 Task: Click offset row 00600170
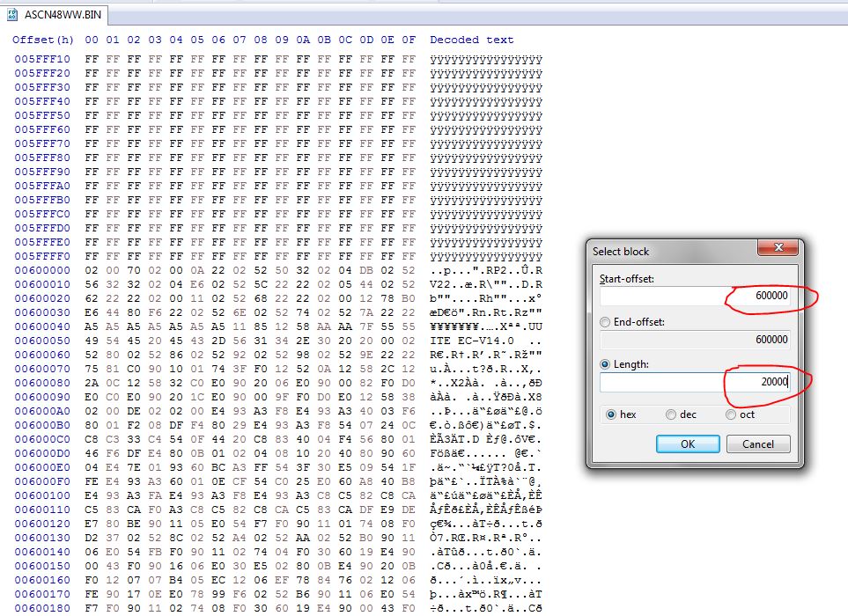click(42, 594)
